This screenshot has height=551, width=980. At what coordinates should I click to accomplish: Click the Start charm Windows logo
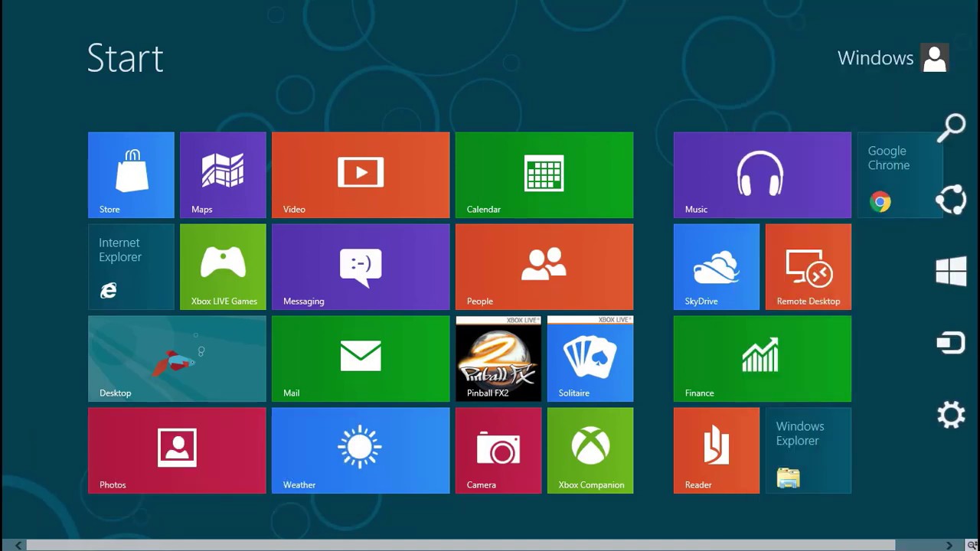click(x=951, y=272)
